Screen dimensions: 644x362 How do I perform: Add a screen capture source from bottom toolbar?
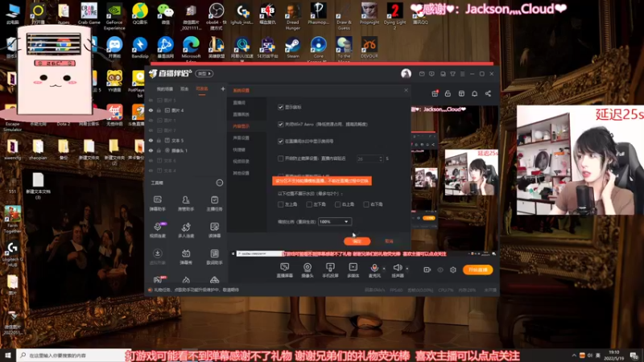(x=285, y=270)
